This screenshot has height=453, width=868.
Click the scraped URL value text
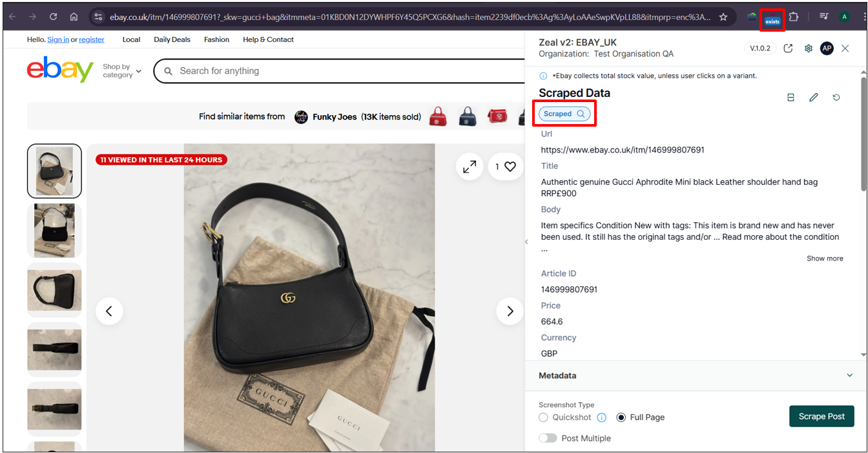623,150
